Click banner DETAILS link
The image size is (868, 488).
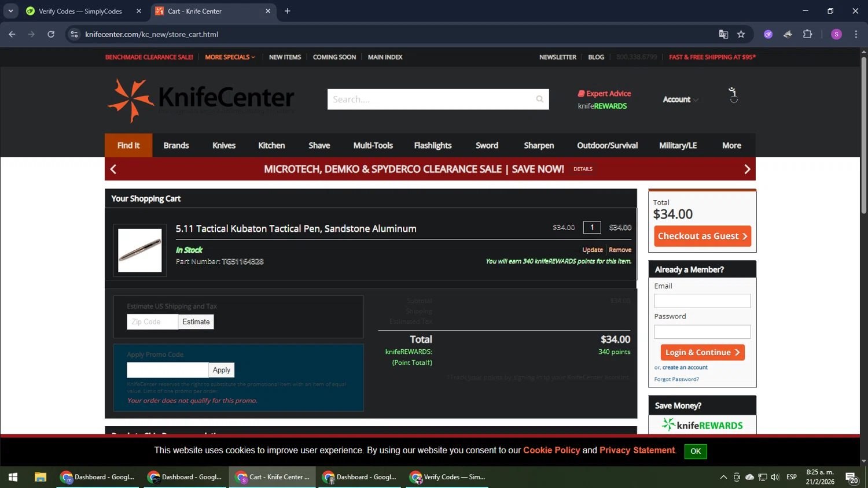click(x=583, y=169)
